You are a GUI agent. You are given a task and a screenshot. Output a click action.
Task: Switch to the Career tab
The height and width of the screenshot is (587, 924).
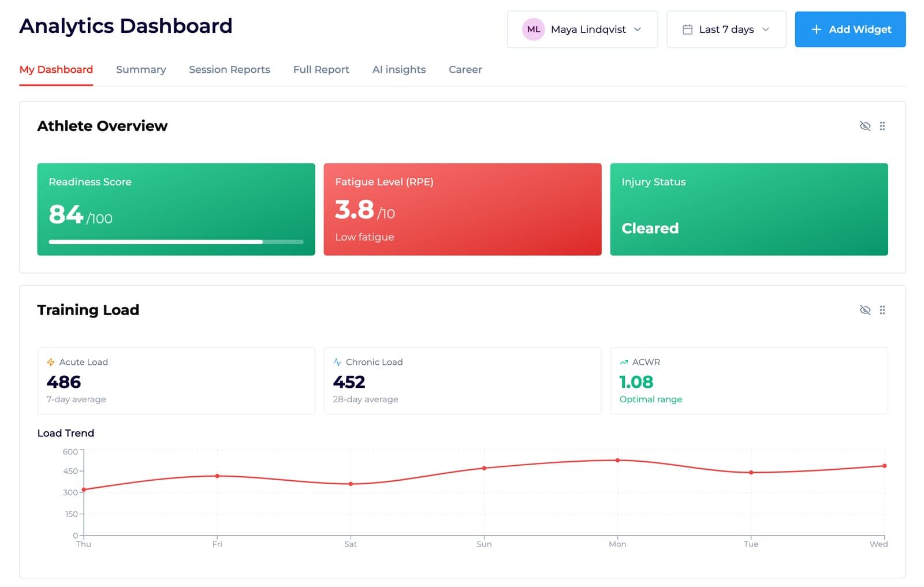coord(465,70)
